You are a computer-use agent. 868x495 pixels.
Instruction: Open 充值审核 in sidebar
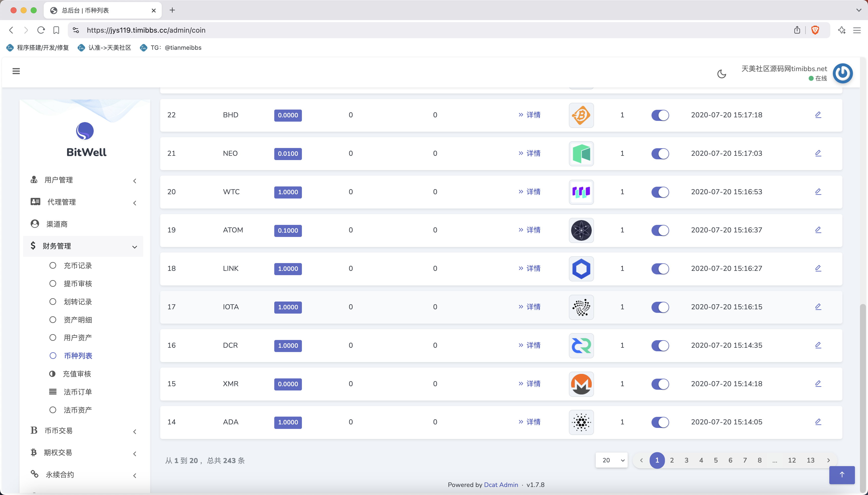(x=77, y=374)
